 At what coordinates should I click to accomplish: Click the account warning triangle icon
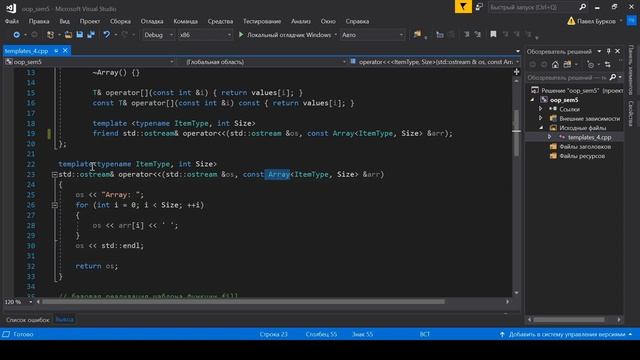571,21
